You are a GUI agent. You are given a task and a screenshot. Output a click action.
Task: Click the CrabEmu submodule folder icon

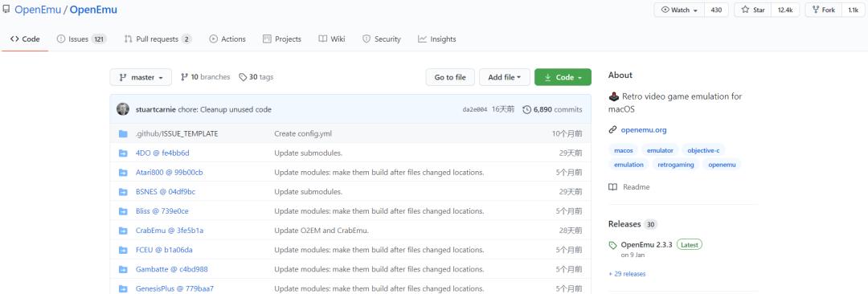pyautogui.click(x=123, y=231)
